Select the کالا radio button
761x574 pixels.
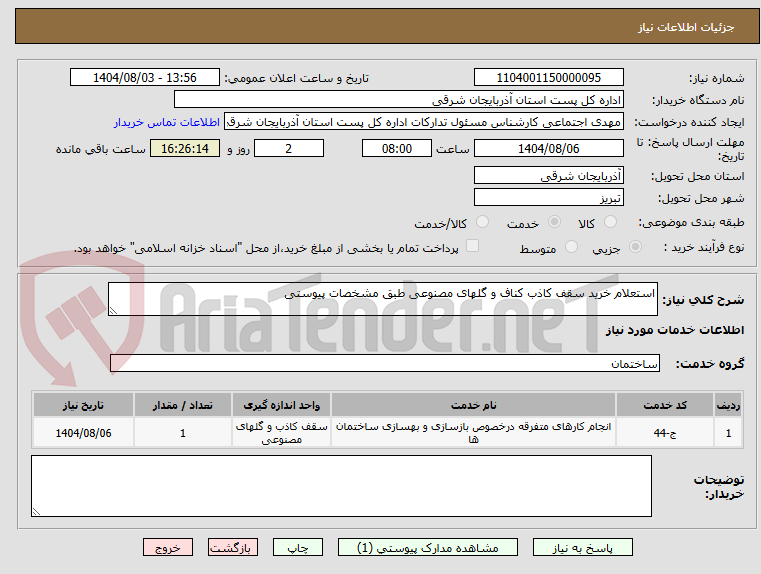(x=610, y=222)
